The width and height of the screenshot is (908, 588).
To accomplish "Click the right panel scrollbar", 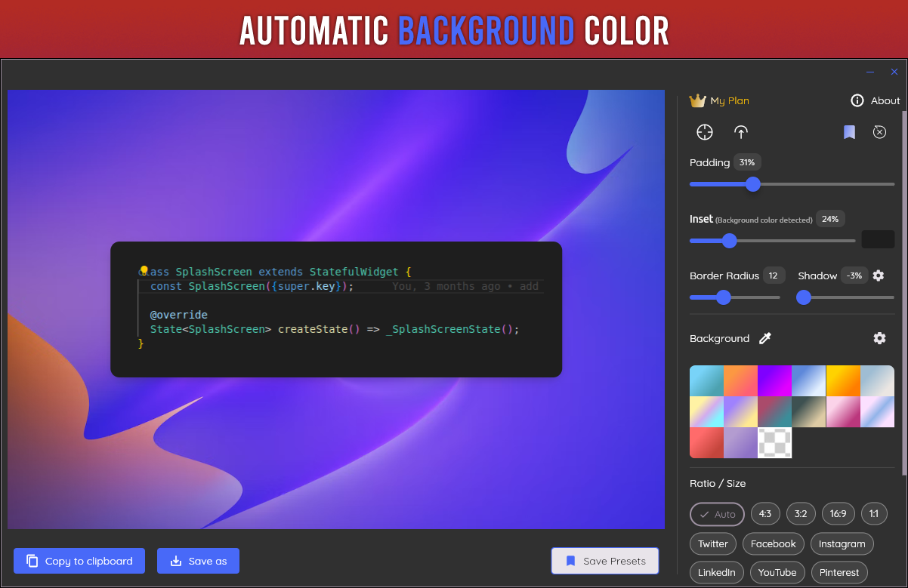I will [905, 293].
